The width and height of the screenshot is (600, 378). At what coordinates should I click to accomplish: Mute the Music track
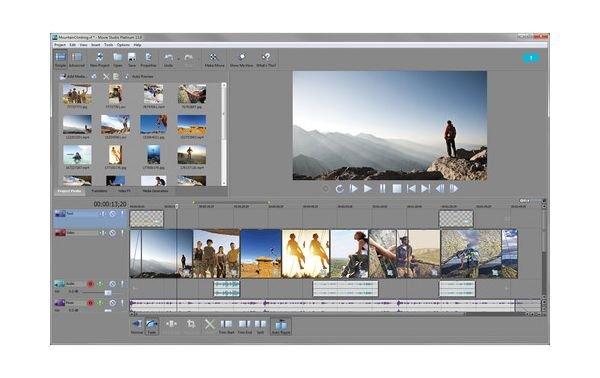tap(112, 303)
